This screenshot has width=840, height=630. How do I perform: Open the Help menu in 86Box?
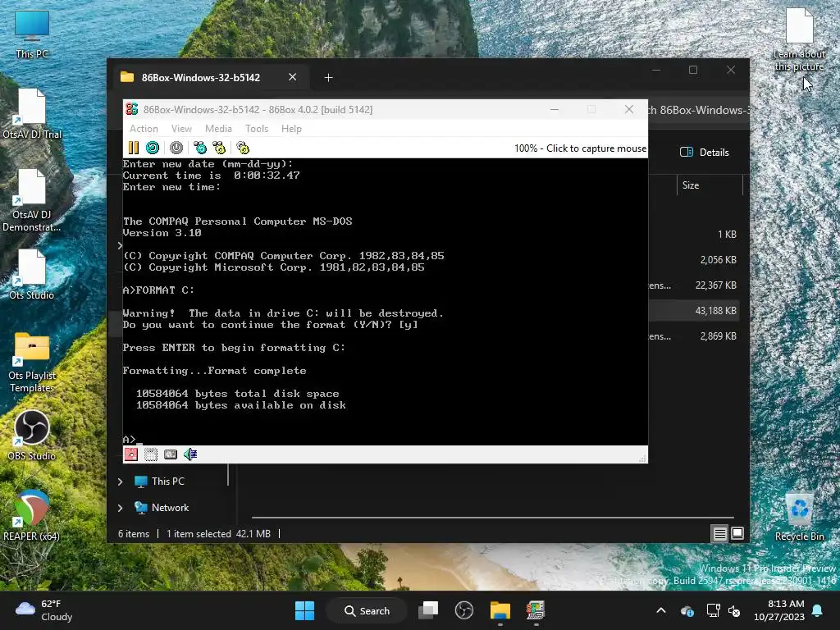[x=291, y=129]
